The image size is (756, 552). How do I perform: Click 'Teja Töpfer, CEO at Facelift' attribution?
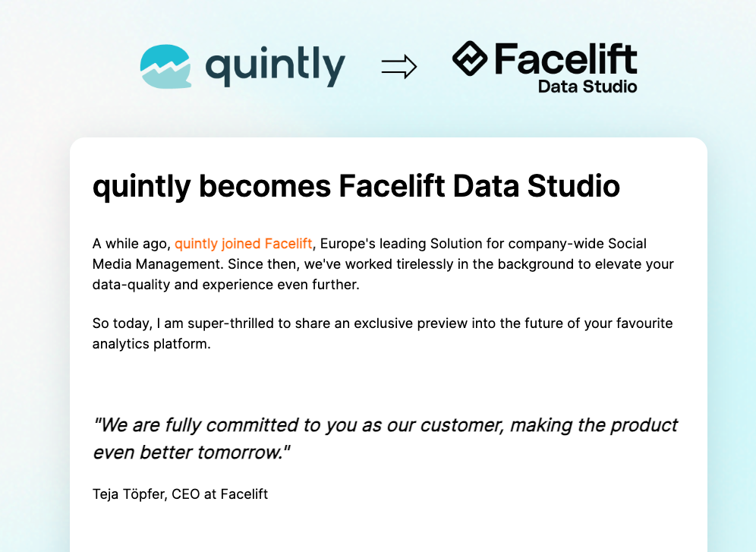[180, 494]
